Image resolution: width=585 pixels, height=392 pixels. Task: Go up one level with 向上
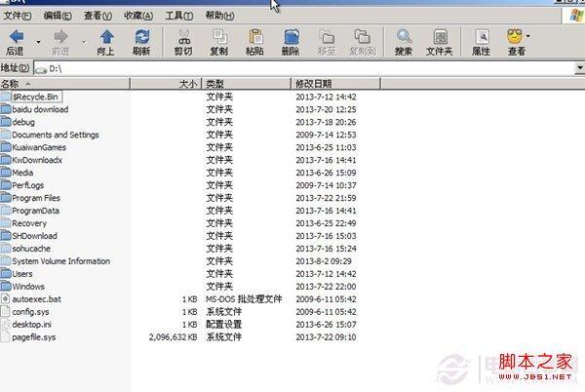(106, 42)
